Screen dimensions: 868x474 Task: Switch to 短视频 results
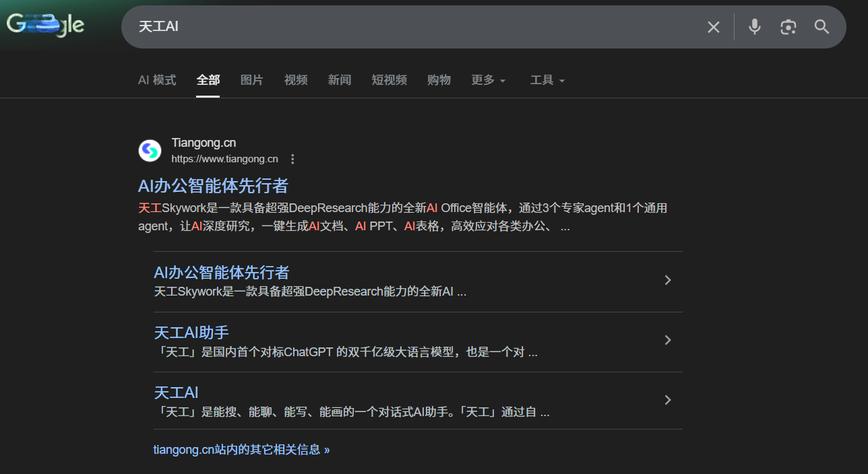pos(389,80)
